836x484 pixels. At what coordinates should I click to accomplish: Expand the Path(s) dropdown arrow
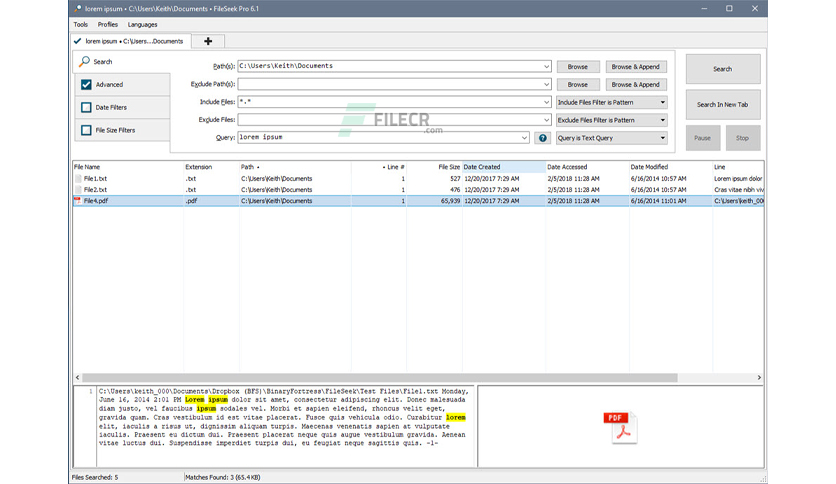[x=546, y=67]
